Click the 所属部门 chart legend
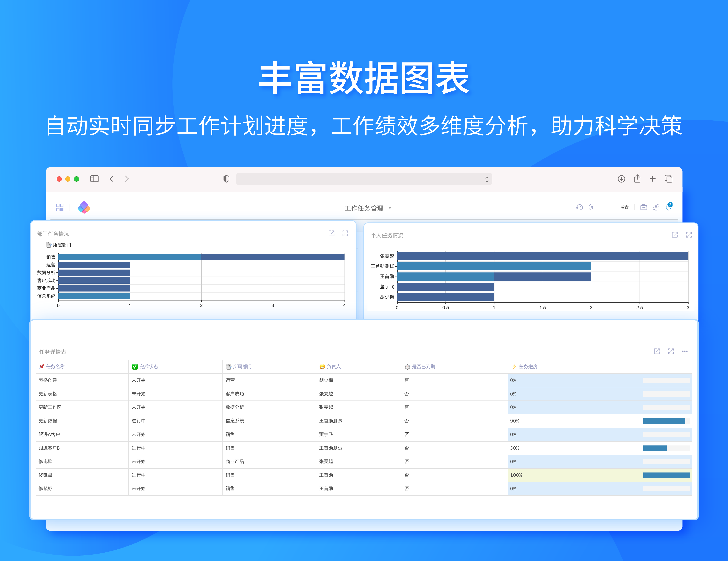 59,245
